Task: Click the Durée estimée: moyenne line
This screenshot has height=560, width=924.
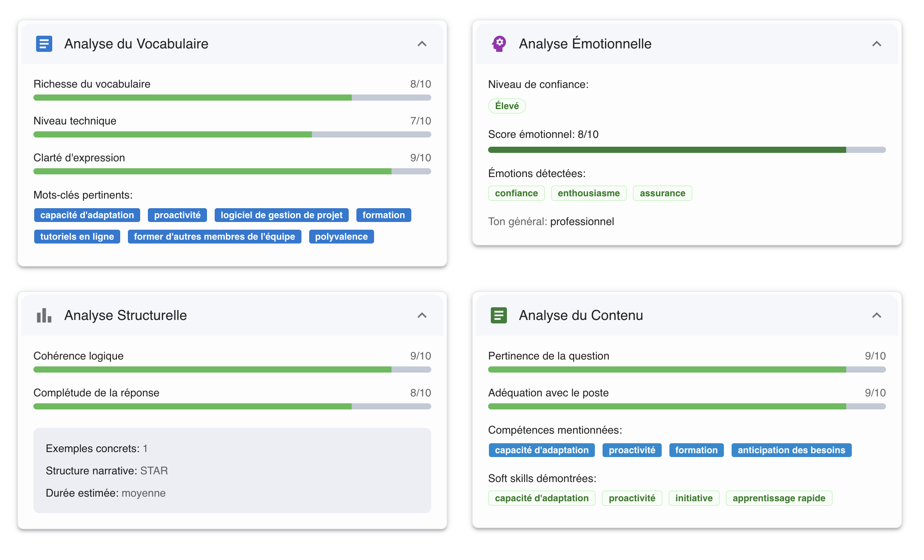Action: pyautogui.click(x=106, y=493)
